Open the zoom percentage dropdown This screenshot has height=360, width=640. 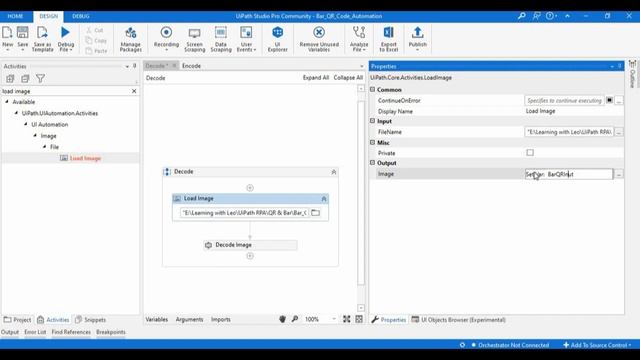334,319
